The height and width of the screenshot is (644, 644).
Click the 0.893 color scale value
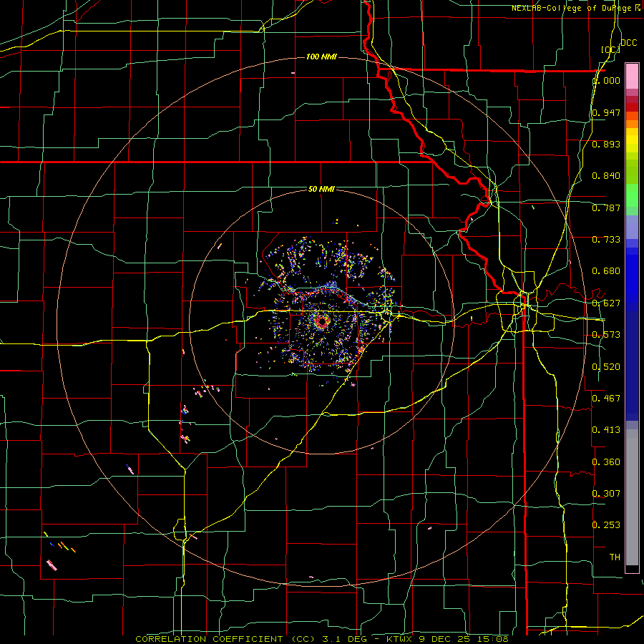point(606,144)
